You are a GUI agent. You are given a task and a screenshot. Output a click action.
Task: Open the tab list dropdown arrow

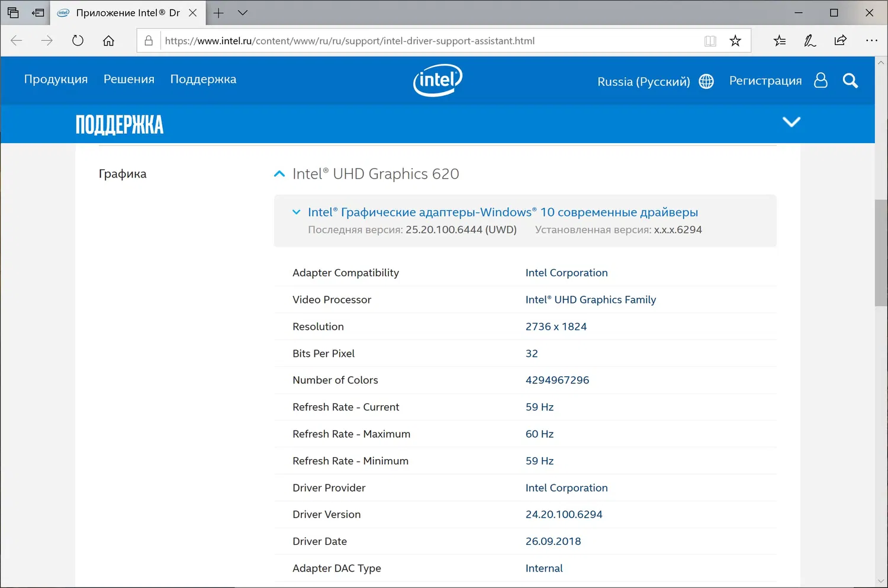pos(243,12)
